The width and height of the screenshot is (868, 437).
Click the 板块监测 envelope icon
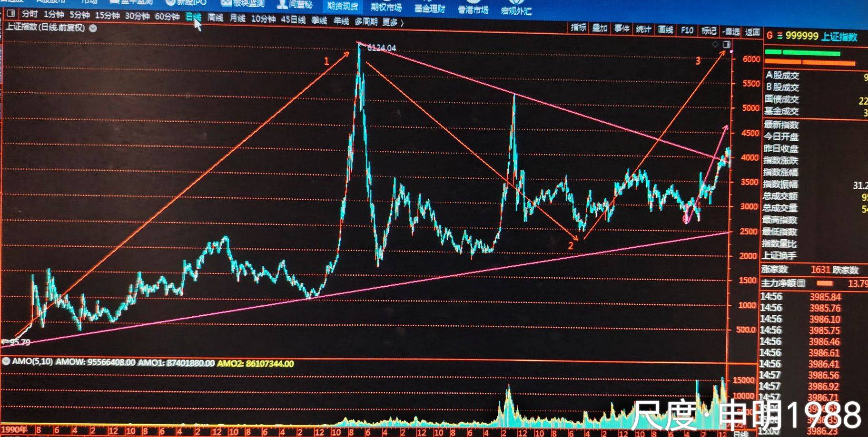226,3
